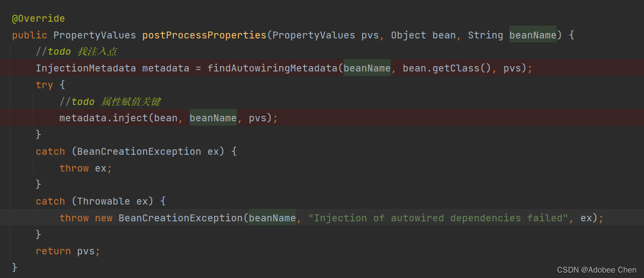Click the return pvs statement
This screenshot has width=644, height=278.
point(68,251)
